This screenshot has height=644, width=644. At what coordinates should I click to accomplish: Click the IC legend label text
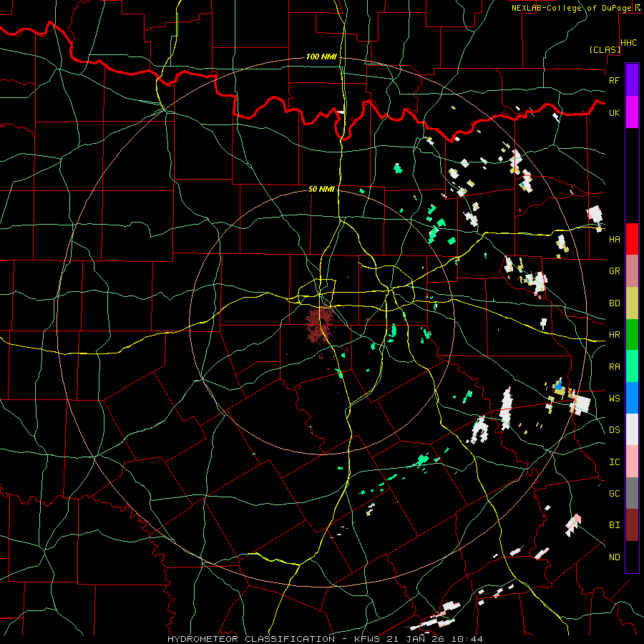tap(614, 462)
